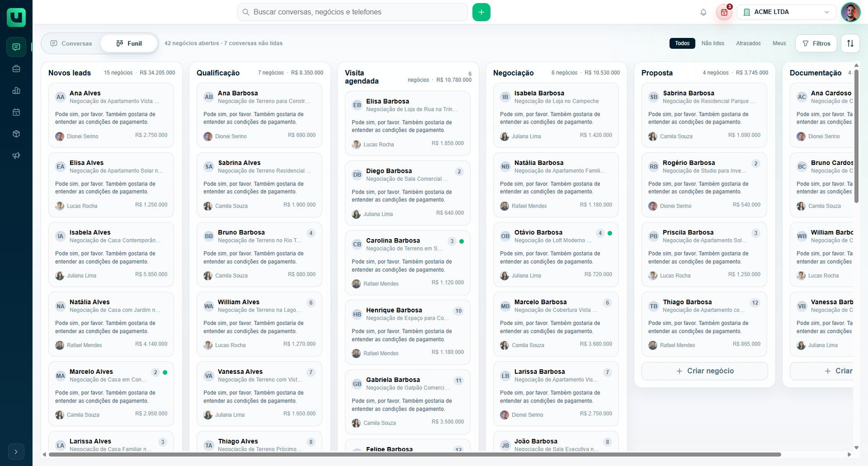Click Dionei Serino on Rogério Barbosa card

675,206
